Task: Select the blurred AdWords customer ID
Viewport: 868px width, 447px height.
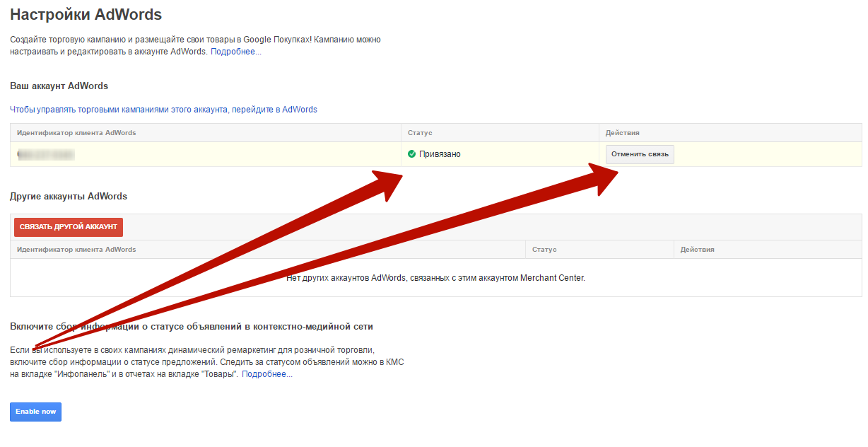Action: pos(46,154)
